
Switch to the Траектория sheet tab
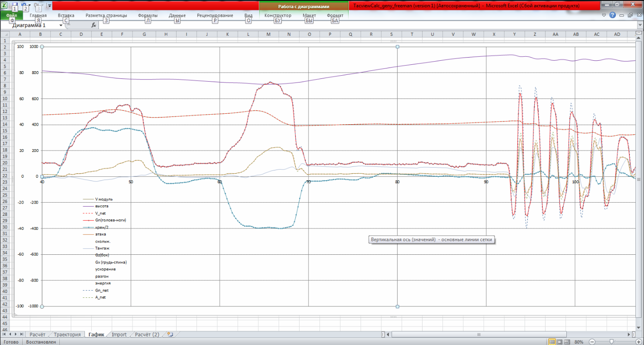[67, 335]
